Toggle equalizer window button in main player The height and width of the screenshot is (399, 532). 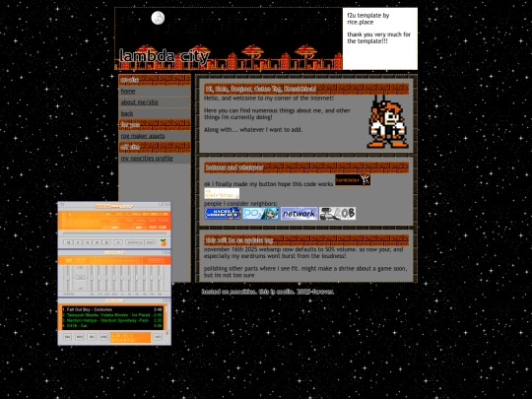(153, 228)
